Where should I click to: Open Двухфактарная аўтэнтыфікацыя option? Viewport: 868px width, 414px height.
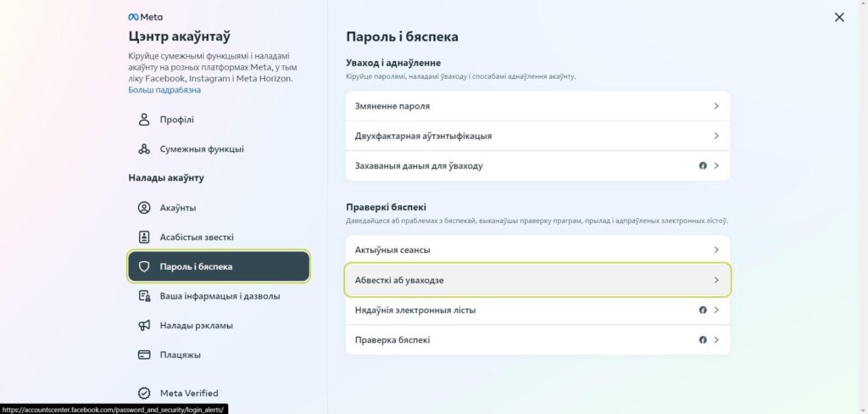[x=537, y=136]
